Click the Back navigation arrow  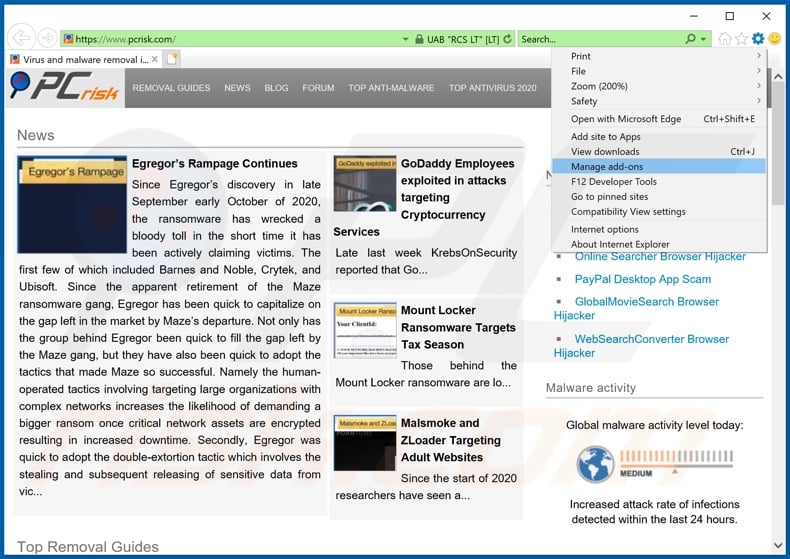click(x=20, y=39)
